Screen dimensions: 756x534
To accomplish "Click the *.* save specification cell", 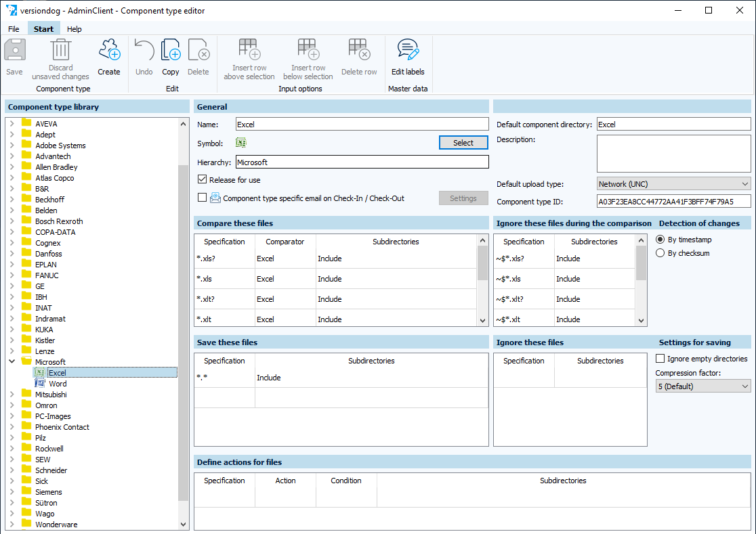I will (x=225, y=378).
